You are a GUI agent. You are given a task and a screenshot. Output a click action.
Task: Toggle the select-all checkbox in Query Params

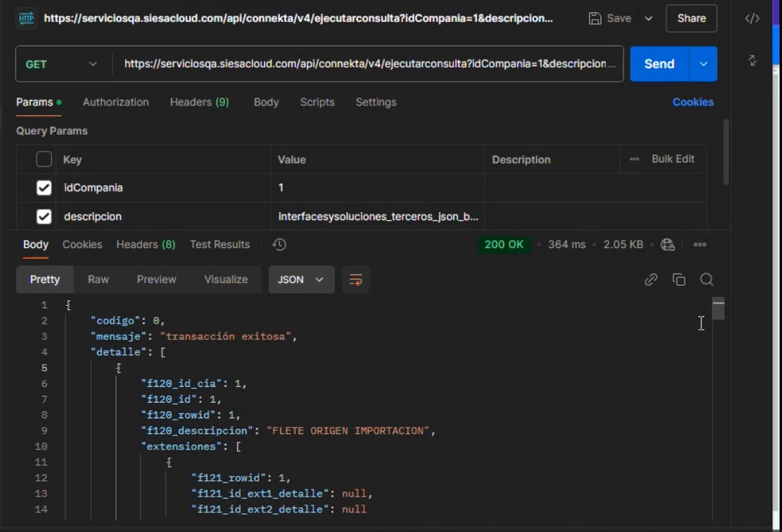[43, 158]
